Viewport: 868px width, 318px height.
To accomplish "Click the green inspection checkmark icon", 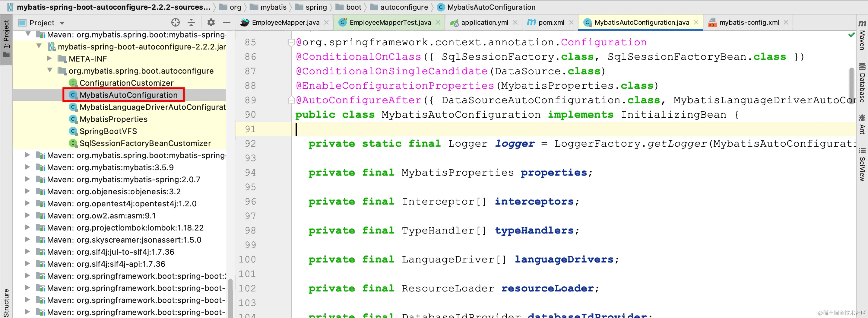I will pos(851,35).
